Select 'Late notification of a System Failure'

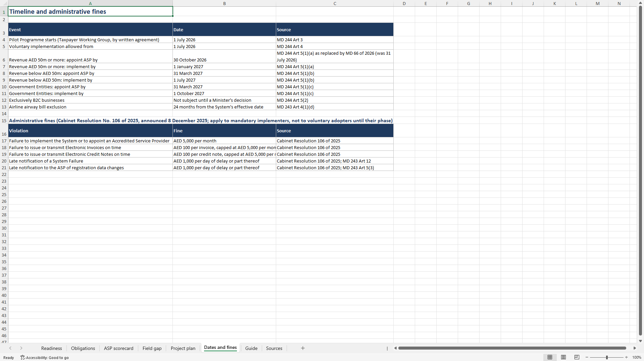pyautogui.click(x=90, y=161)
